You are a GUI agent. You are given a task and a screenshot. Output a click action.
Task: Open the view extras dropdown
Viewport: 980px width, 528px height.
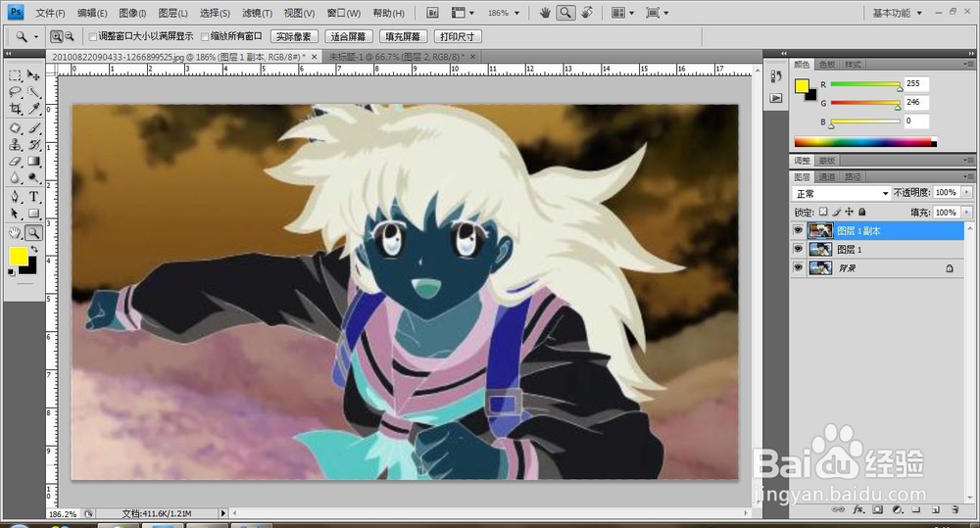[x=463, y=13]
